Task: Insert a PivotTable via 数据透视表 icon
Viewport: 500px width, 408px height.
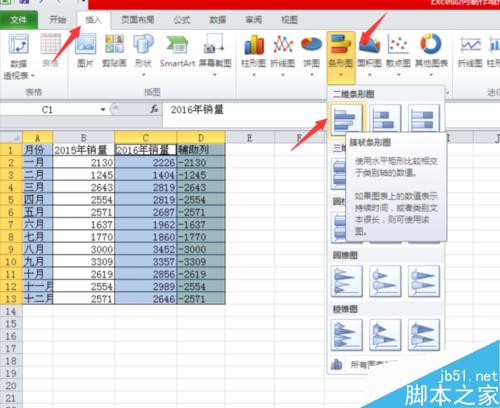Action: [19, 57]
